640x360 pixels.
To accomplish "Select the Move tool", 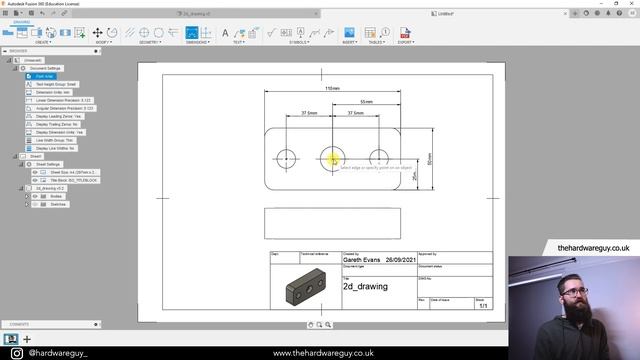I will (x=97, y=33).
